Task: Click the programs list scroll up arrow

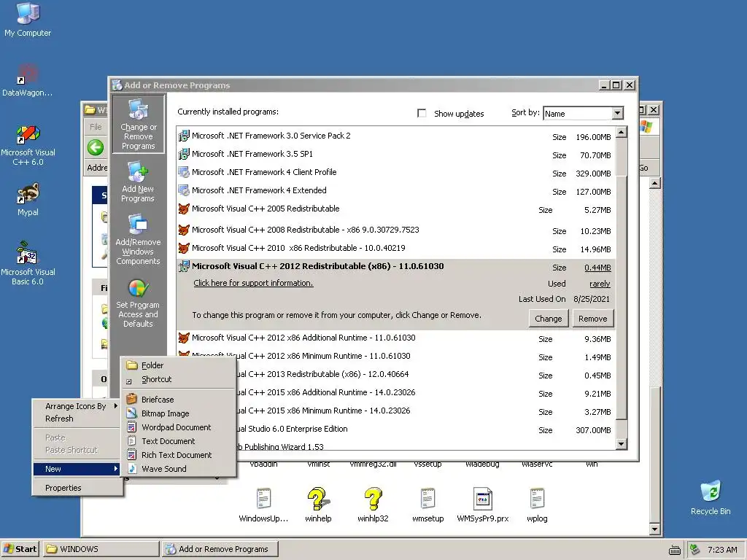Action: (x=622, y=132)
